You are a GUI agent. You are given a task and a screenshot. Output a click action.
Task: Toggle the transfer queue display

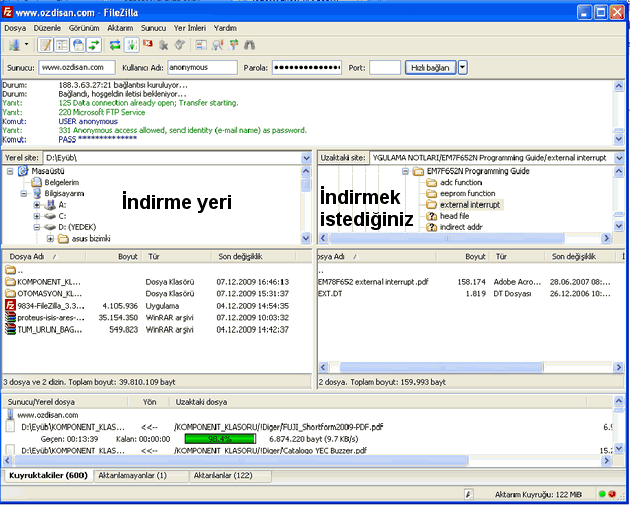[94, 45]
